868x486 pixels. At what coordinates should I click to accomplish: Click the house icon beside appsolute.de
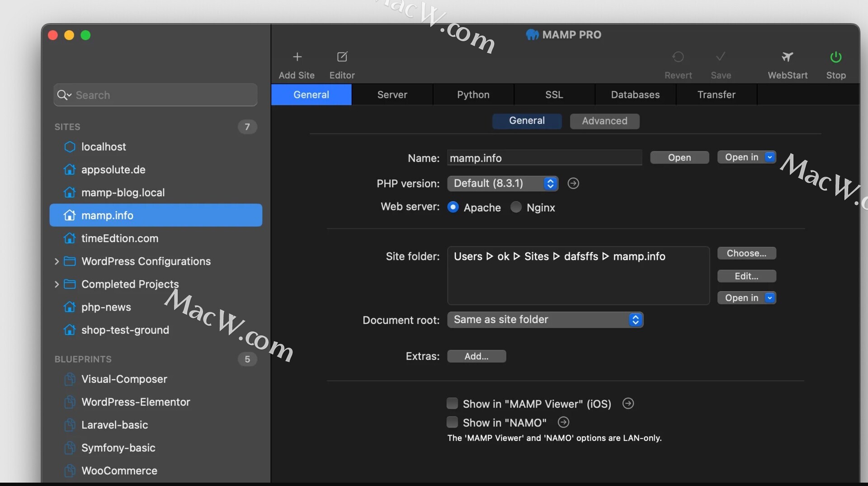(70, 170)
